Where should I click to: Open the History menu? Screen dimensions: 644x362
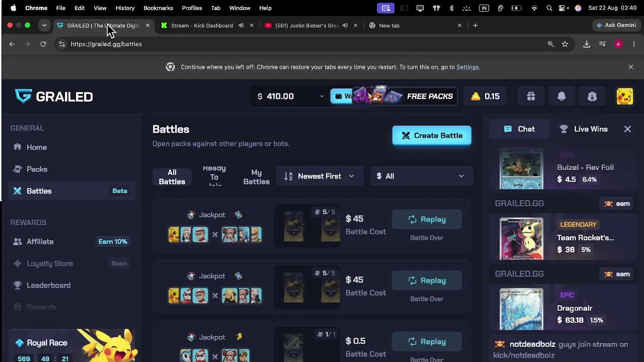pos(125,8)
